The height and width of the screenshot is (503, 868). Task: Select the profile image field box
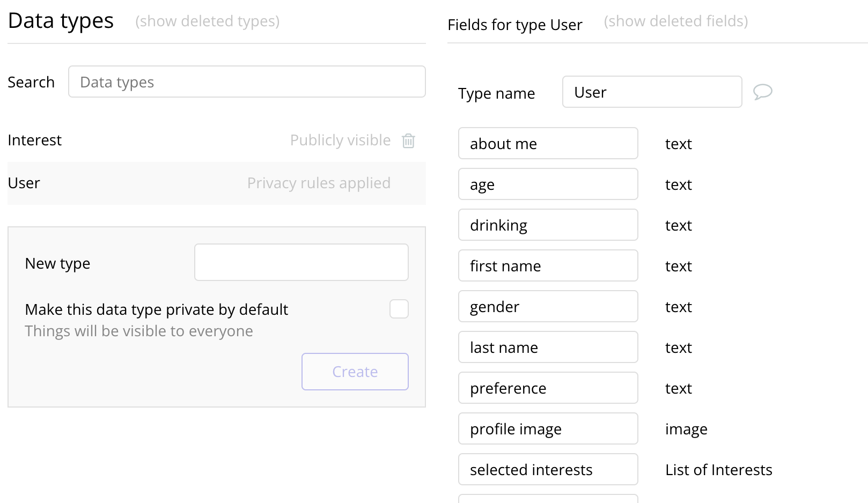pyautogui.click(x=548, y=429)
